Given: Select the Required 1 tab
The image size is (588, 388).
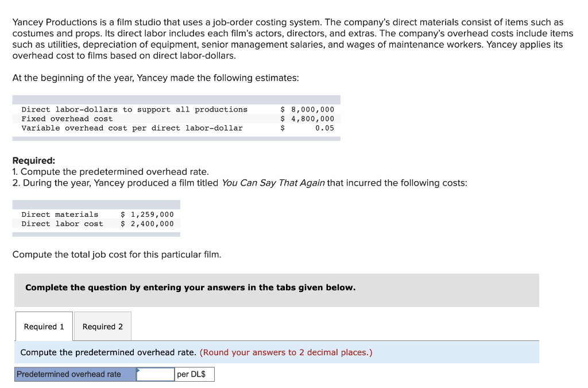Looking at the screenshot, I should [44, 326].
